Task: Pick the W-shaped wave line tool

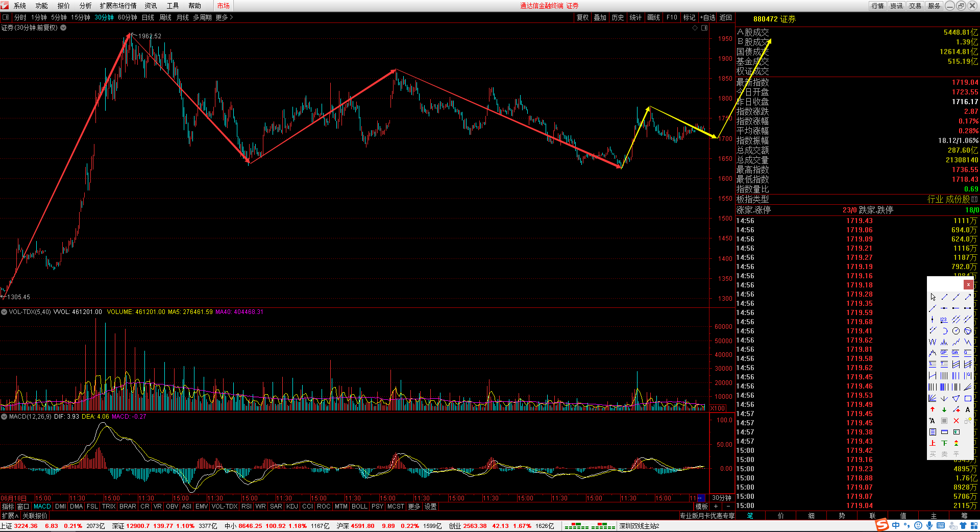Action: (x=933, y=342)
